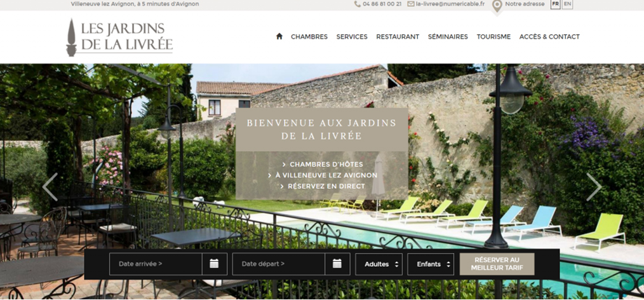This screenshot has width=644, height=300.
Task: Click the phone icon in top bar
Action: [x=358, y=4]
